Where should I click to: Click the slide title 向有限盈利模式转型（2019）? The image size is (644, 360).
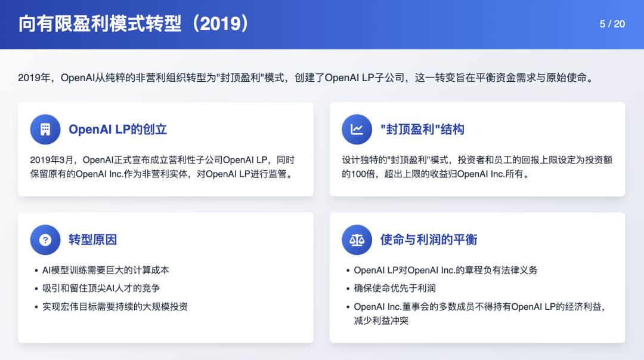134,24
